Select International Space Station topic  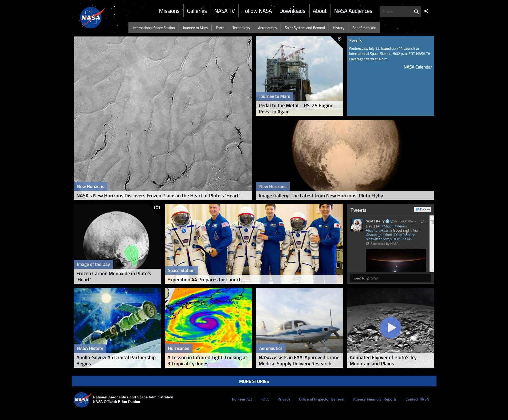[x=153, y=28]
